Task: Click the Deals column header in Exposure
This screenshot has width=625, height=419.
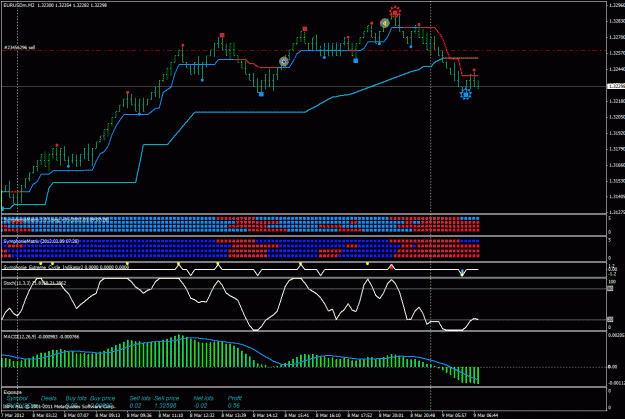Action: [49, 398]
